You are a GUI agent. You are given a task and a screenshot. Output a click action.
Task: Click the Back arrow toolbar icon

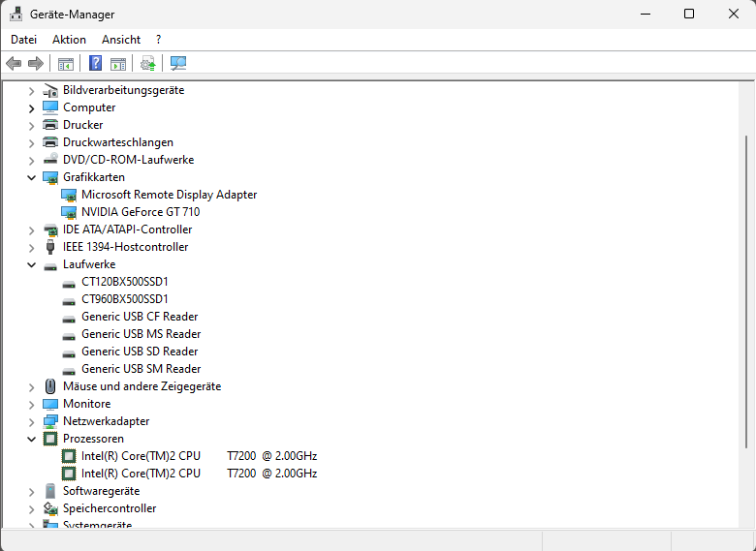(14, 63)
